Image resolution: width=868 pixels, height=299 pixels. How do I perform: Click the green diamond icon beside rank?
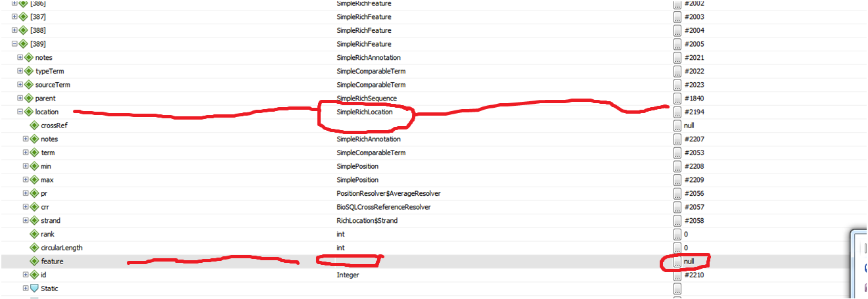[34, 235]
